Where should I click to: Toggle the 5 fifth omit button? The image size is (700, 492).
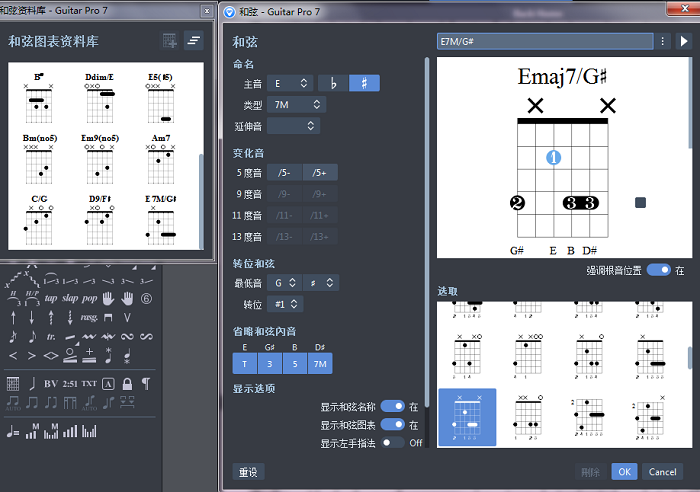[295, 364]
